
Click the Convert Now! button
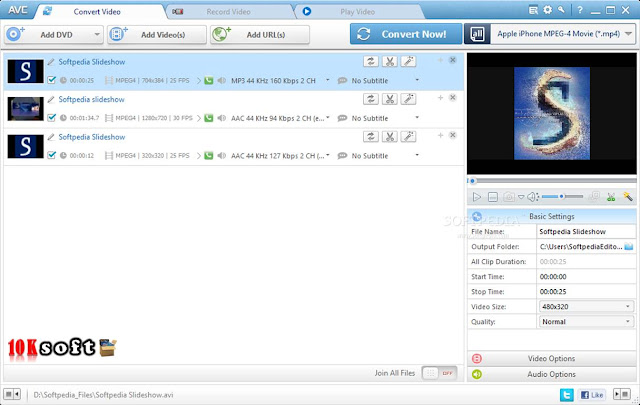pyautogui.click(x=406, y=34)
